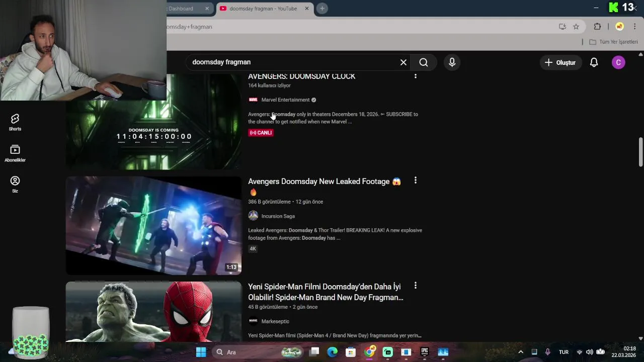Clear the YouTube search text
644x362 pixels.
pyautogui.click(x=403, y=62)
